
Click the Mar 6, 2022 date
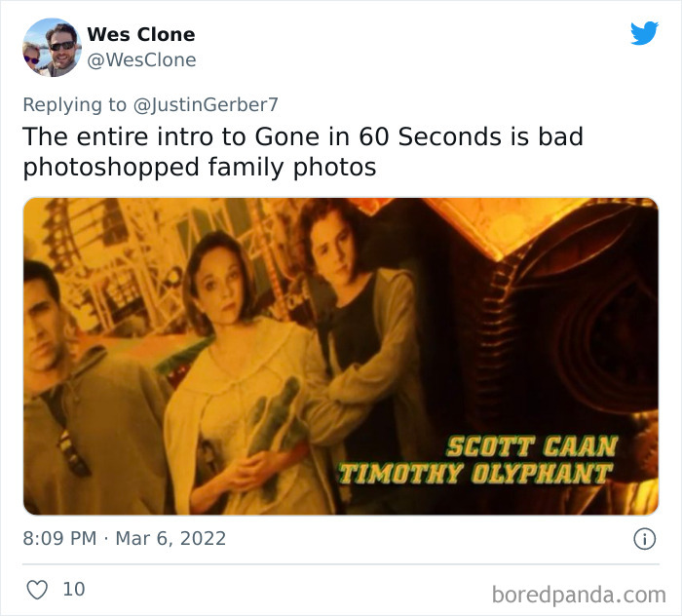point(170,539)
